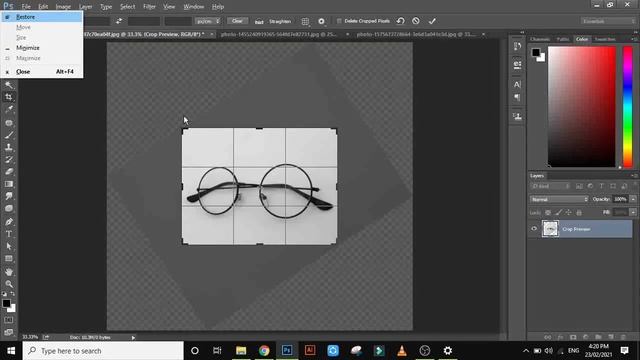Viewport: 640px width, 360px height.
Task: Select the Rectangle shape tool
Action: tap(9, 258)
